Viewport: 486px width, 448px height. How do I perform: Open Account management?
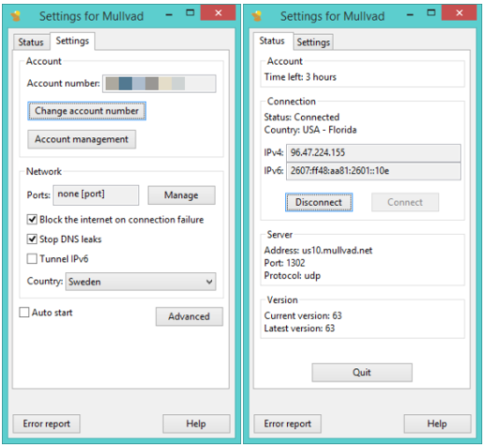point(81,139)
